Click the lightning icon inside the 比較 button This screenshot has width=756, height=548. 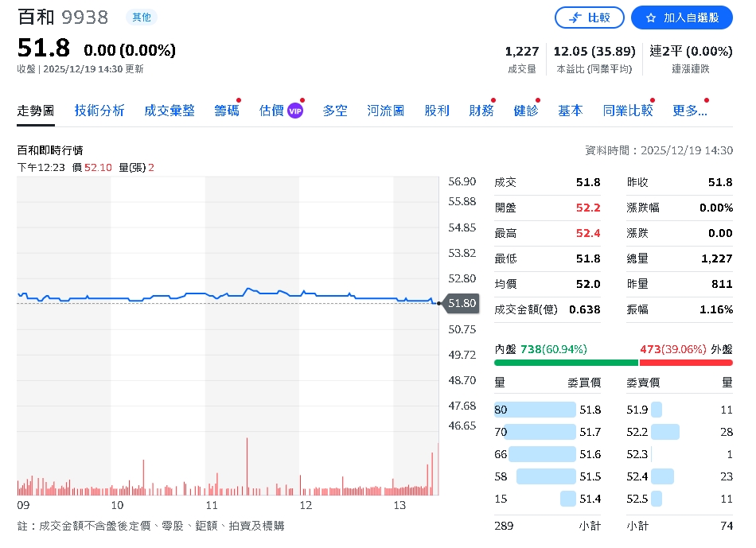tap(573, 17)
